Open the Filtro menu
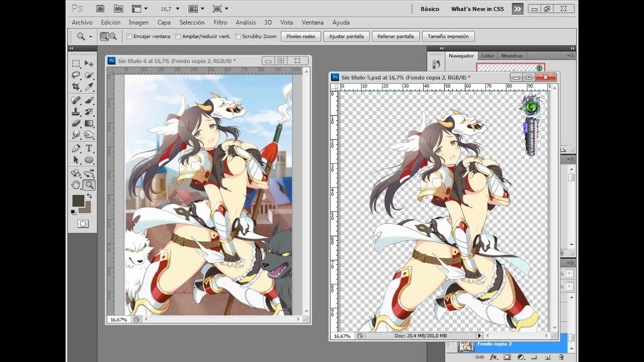The image size is (644, 362). pos(220,22)
